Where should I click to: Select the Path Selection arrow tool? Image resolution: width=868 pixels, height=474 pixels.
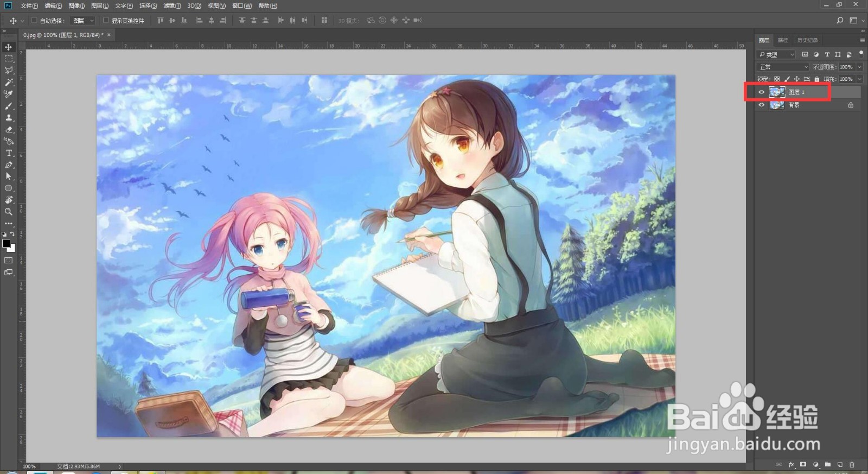[x=9, y=176]
